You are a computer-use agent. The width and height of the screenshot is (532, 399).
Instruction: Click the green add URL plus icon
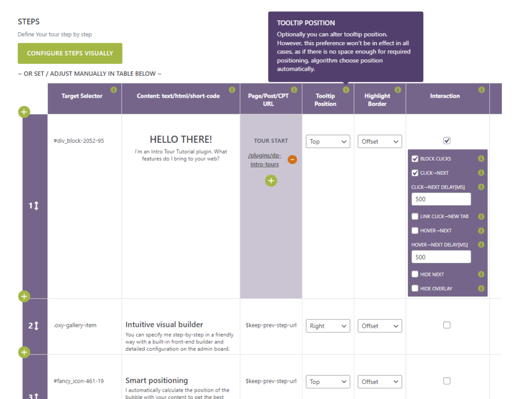click(x=271, y=180)
